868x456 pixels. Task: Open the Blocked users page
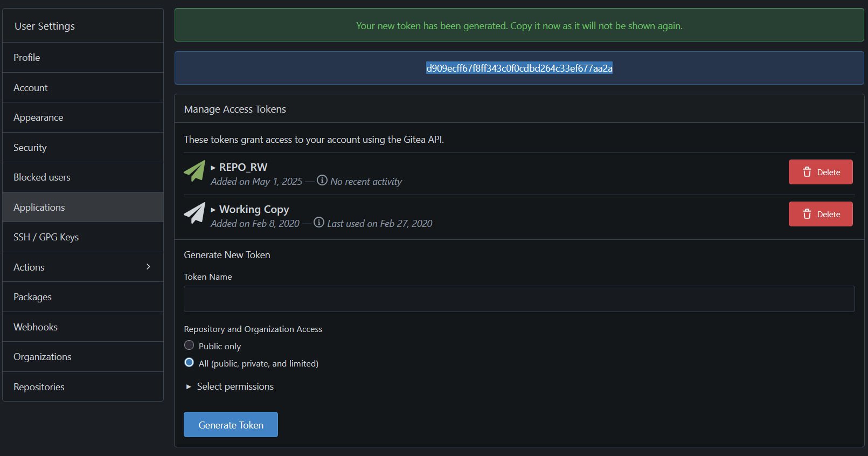coord(42,177)
